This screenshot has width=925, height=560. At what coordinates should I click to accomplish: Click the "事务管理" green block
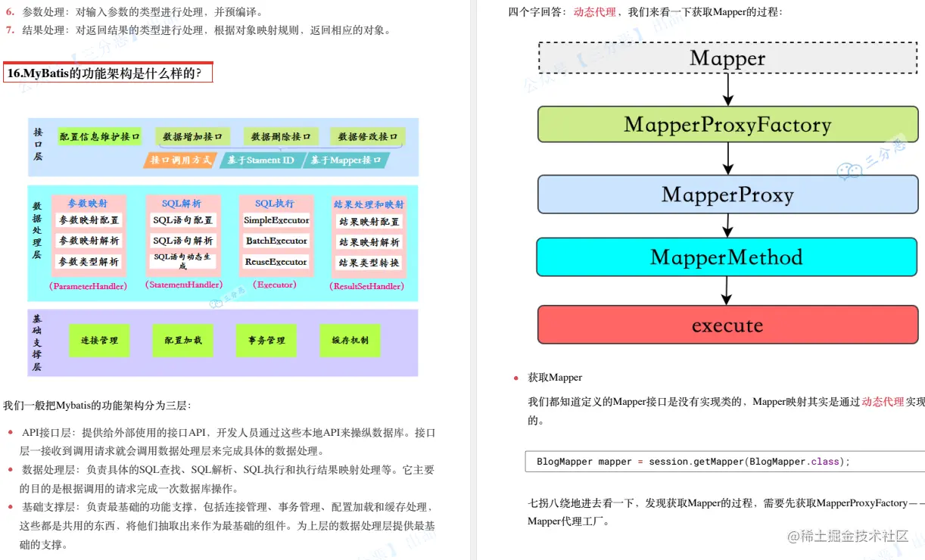tap(266, 341)
